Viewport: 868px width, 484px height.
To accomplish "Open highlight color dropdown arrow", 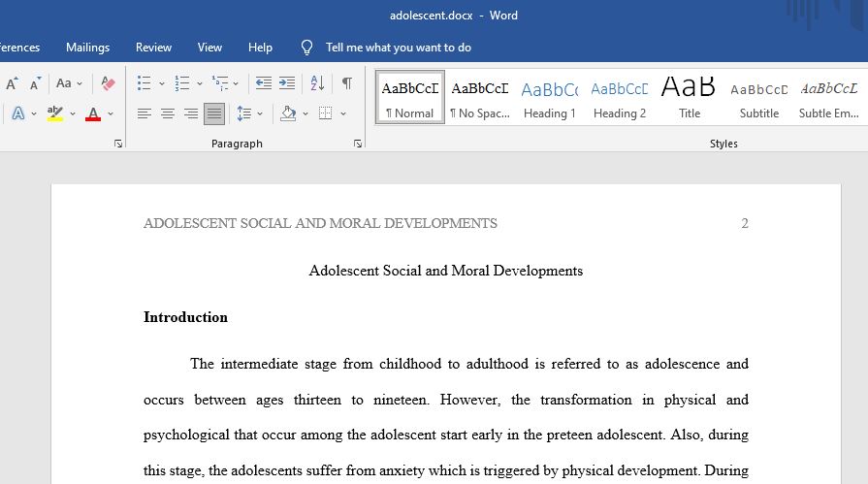I will click(x=72, y=114).
